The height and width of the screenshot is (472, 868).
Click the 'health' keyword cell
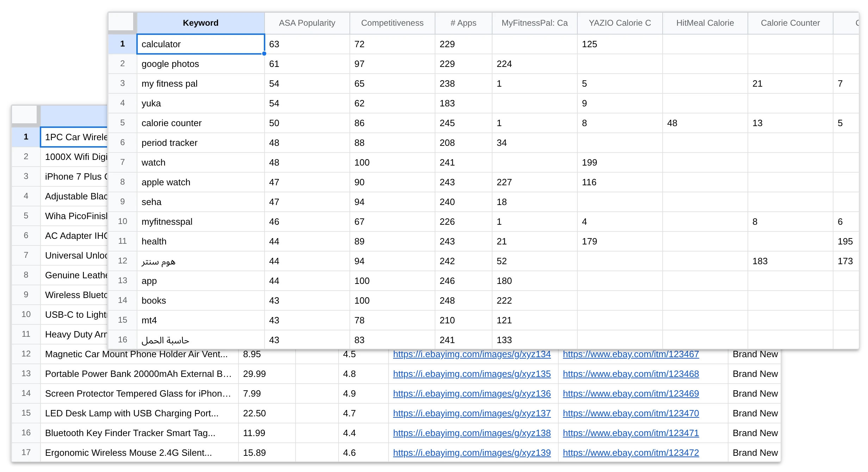[200, 241]
